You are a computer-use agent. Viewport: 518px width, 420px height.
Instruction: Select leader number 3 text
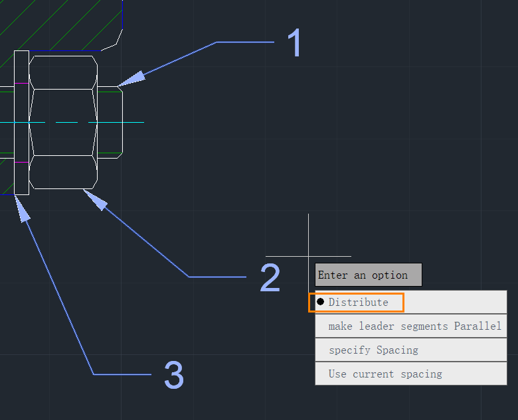(174, 375)
